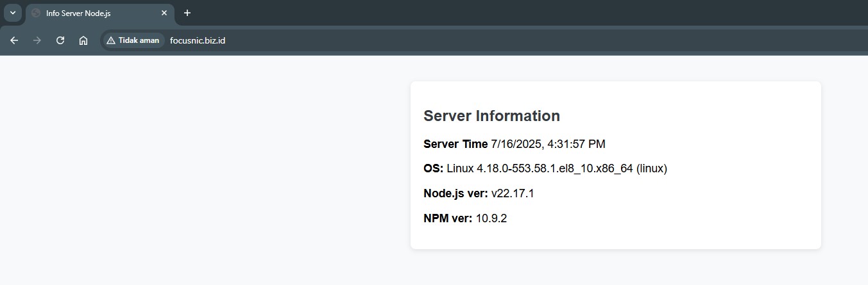Go back to the previous page
This screenshot has width=868, height=285.
click(14, 40)
